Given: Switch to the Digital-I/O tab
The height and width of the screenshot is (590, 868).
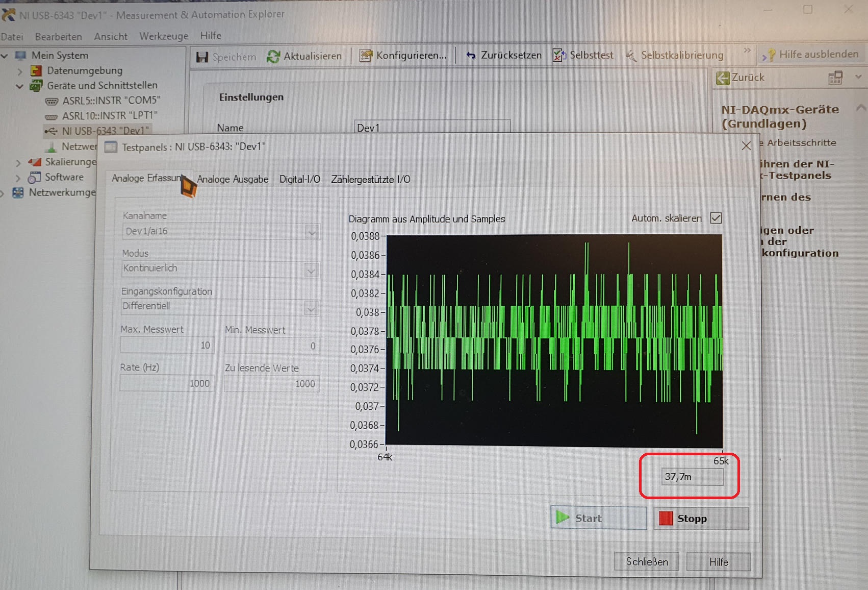Looking at the screenshot, I should click(x=300, y=179).
